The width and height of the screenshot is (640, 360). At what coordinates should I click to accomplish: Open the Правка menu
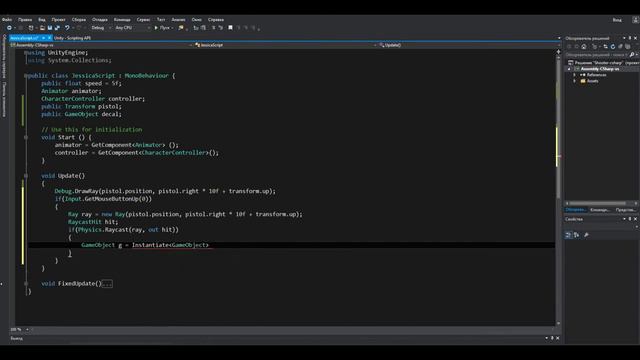[x=25, y=20]
